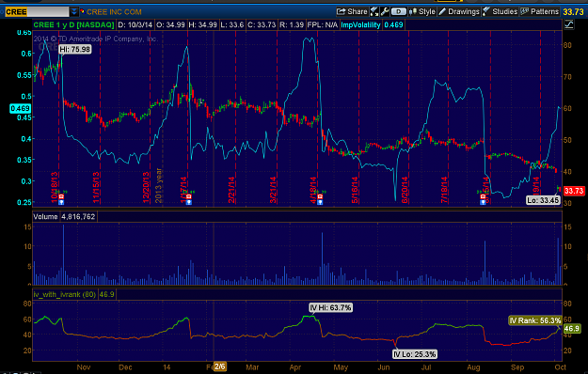Click the 'R: 1.39' range readout
This screenshot has height=374, width=588.
(x=292, y=25)
